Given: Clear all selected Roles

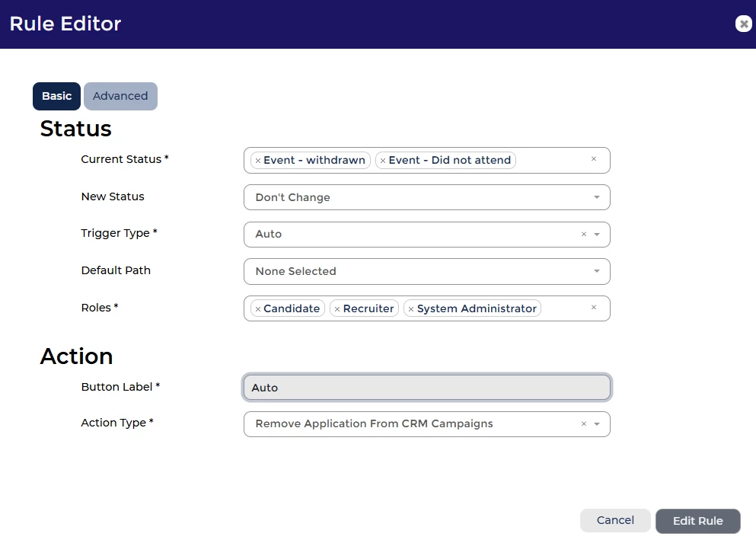Looking at the screenshot, I should click(594, 308).
